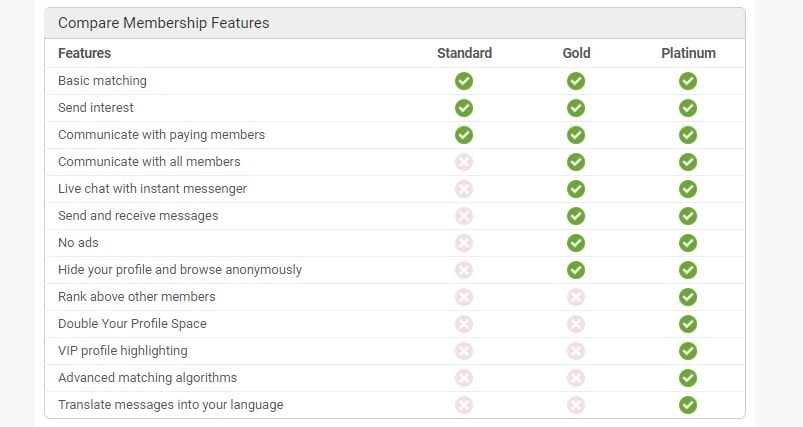Click the Features column header

tap(84, 53)
